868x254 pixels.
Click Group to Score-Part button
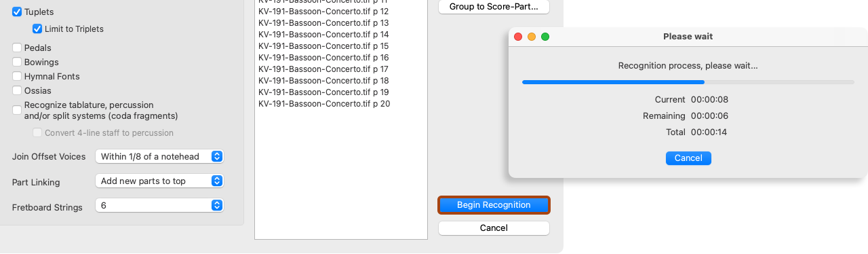tap(494, 7)
